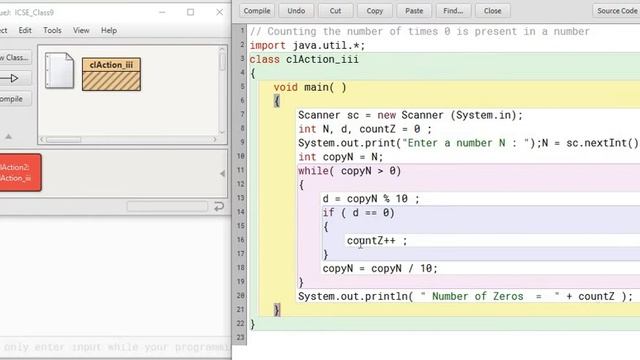
Task: Click the 'while( copyN > 0)' line
Action: click(350, 171)
